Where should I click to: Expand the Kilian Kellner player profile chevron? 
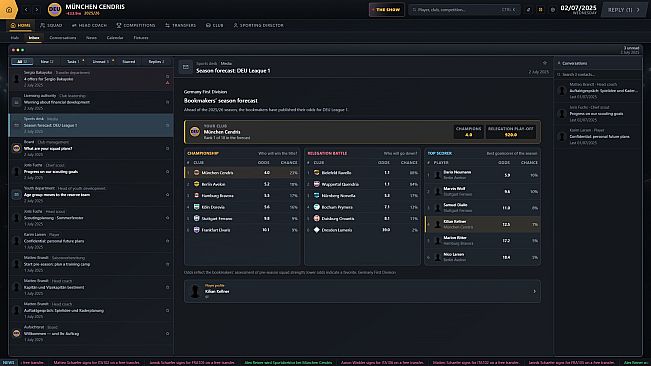[x=534, y=291]
